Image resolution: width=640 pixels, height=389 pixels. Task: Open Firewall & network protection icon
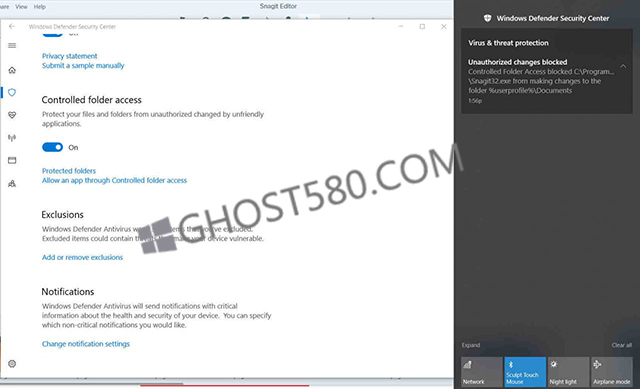12,138
